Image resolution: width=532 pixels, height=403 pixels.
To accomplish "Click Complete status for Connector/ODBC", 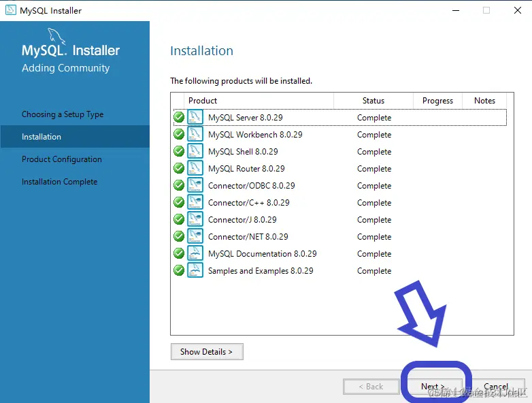I will pos(374,186).
